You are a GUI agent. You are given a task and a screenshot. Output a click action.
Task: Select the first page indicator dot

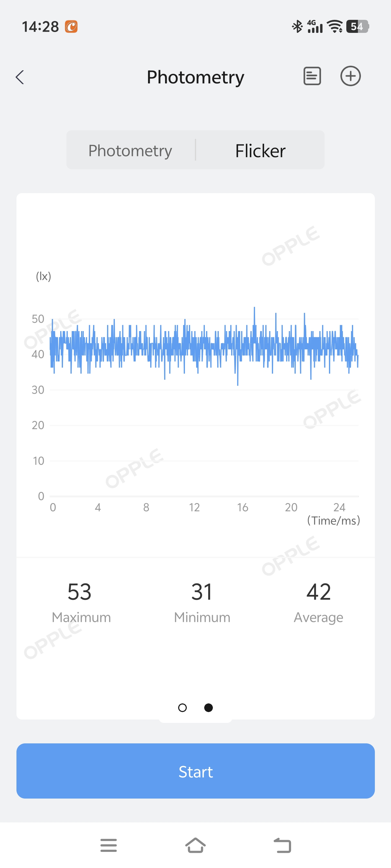(x=182, y=708)
